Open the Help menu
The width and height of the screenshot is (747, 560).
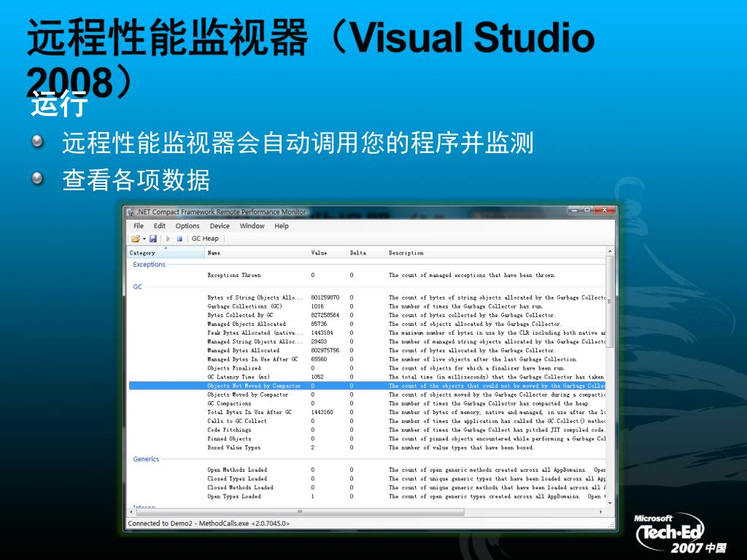click(x=282, y=226)
